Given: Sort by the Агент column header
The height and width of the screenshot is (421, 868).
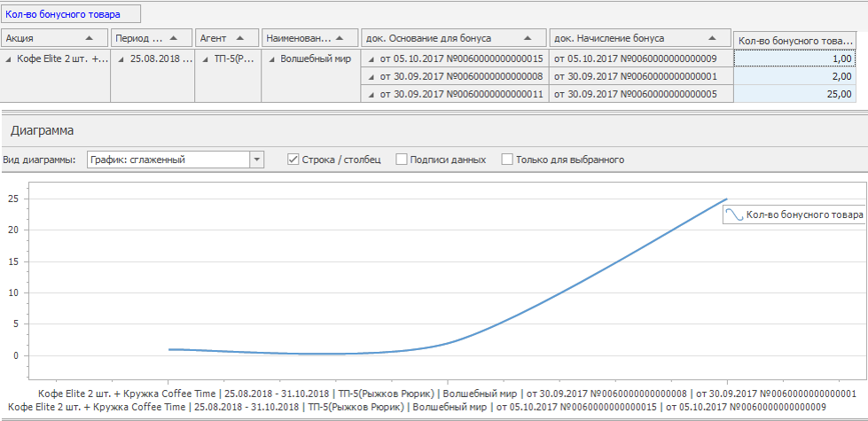Looking at the screenshot, I should tap(228, 38).
